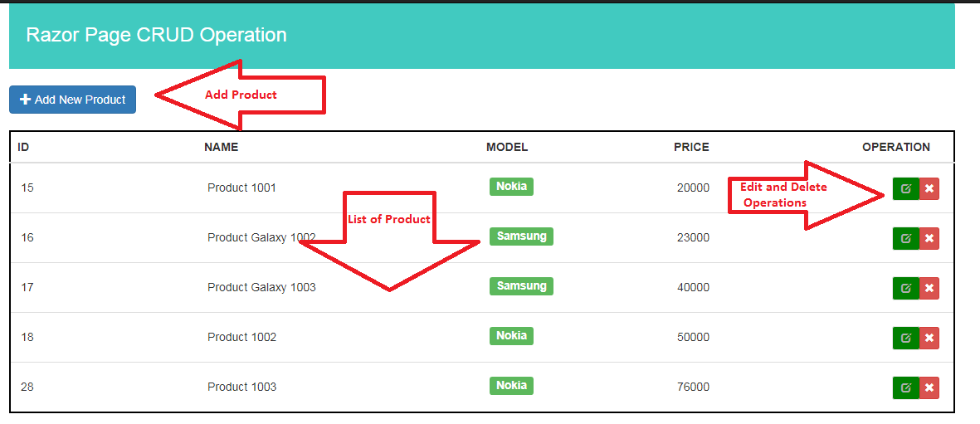Click the Razor Page CRUD Operation title
980x424 pixels.
(x=157, y=35)
